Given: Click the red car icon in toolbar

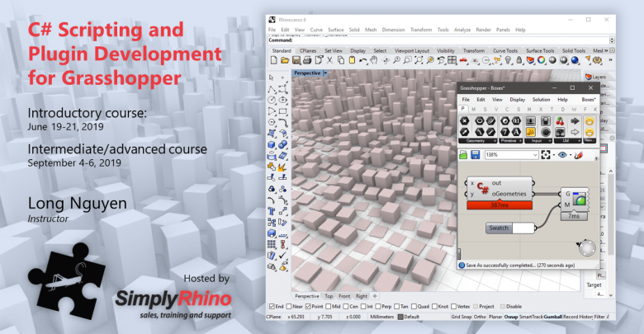Looking at the screenshot, I should pos(463,60).
